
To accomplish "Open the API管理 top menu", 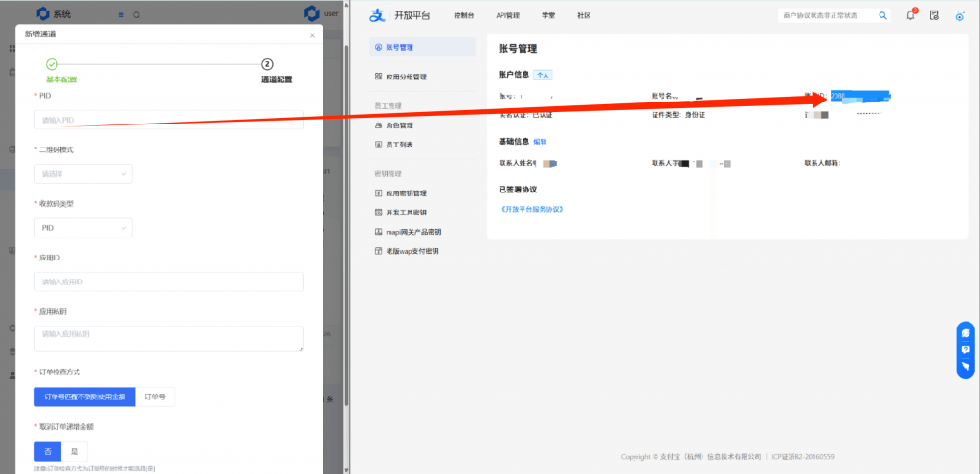I will [x=507, y=15].
